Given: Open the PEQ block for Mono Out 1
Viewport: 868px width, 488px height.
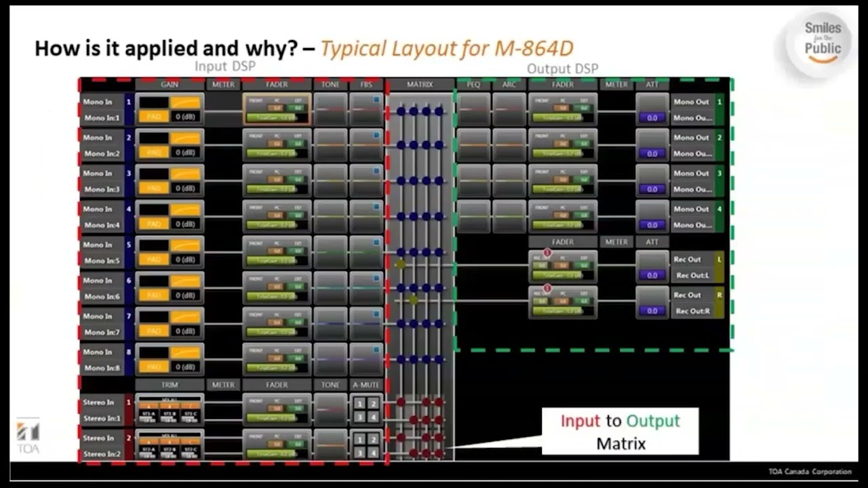Looking at the screenshot, I should click(473, 109).
